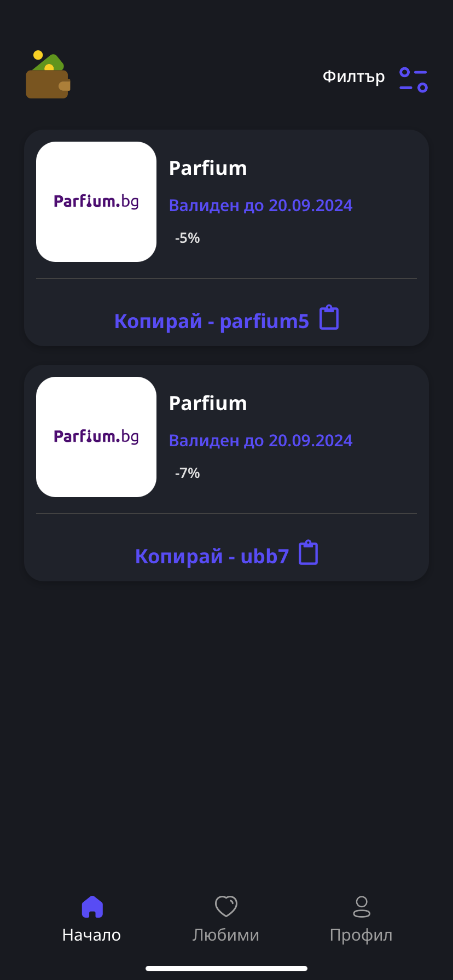Tap the -7% discount label
Image resolution: width=453 pixels, height=980 pixels.
pos(187,473)
